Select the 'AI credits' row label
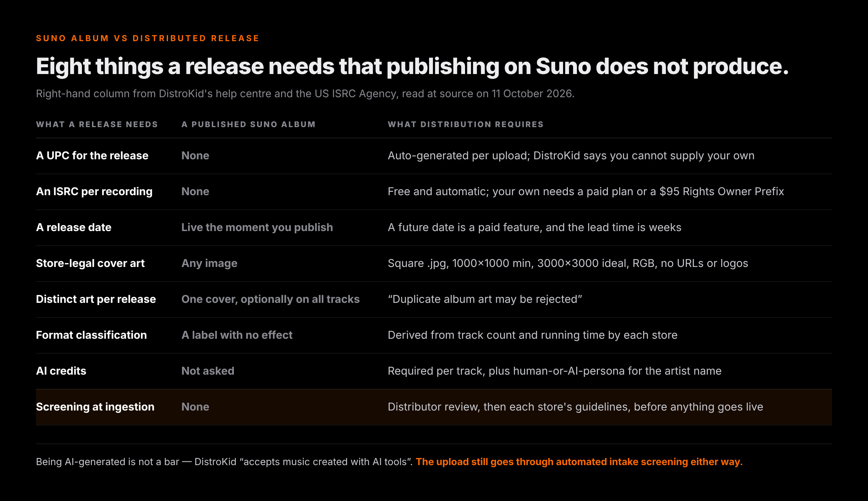The height and width of the screenshot is (501, 868). pyautogui.click(x=61, y=371)
